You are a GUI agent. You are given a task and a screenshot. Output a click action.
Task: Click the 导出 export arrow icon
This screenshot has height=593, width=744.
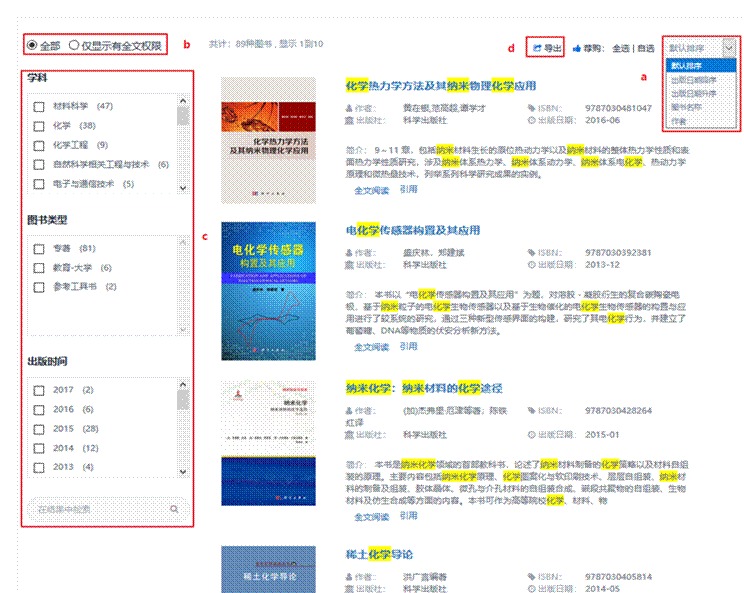(x=537, y=48)
